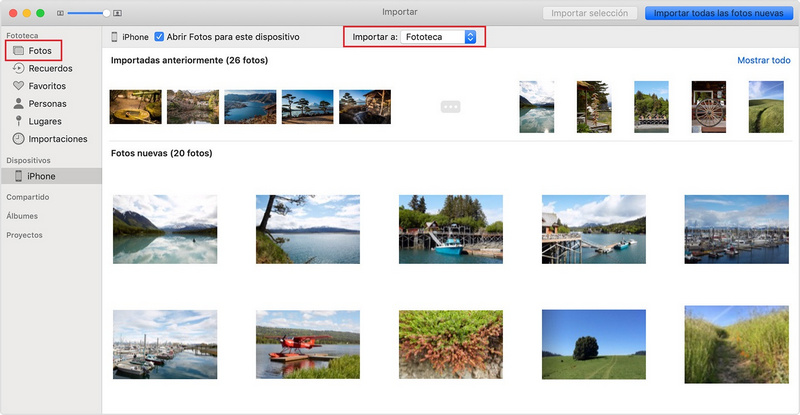The image size is (800, 415).
Task: Open the Importar a Fototeca dropdown
Action: click(438, 37)
